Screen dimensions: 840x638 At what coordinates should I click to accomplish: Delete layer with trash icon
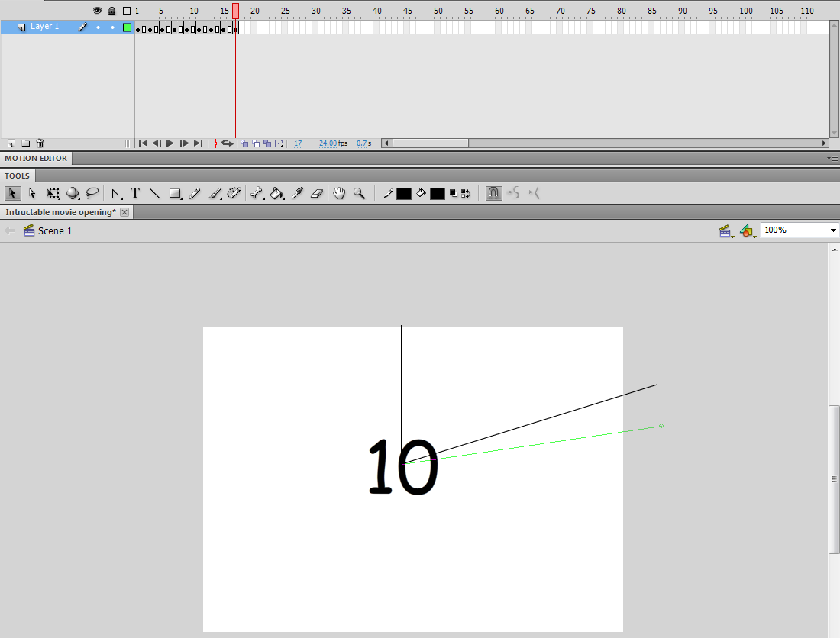(x=40, y=143)
